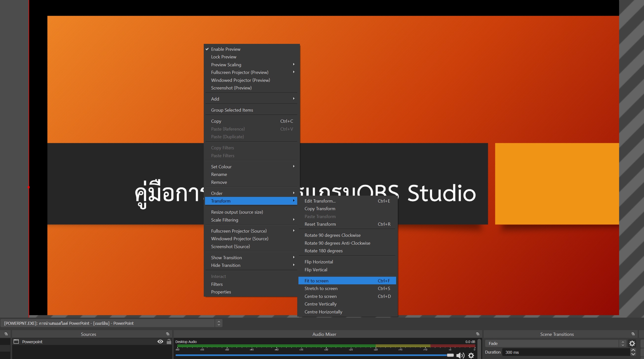Expand the Hide Transition submenu
Image resolution: width=644 pixels, height=359 pixels.
(251, 266)
